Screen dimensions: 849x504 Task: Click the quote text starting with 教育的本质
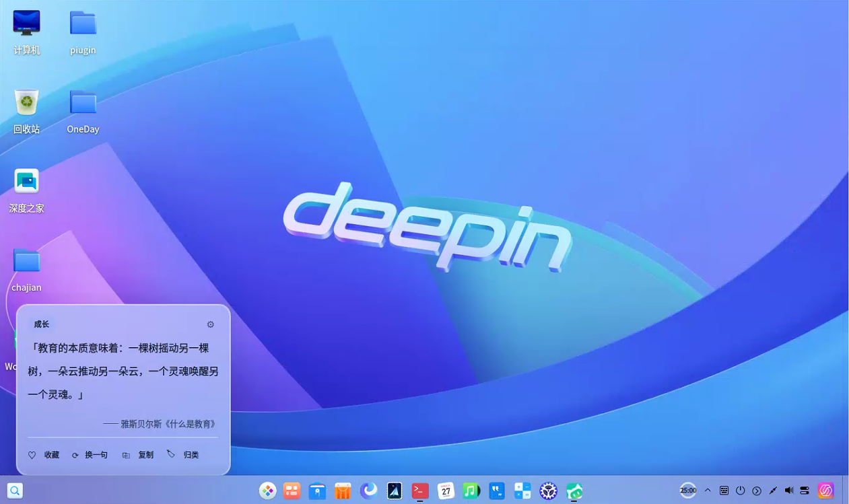pos(123,371)
